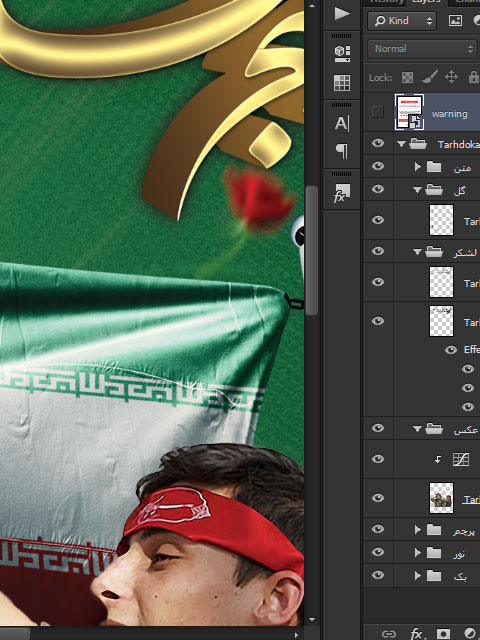Collapse the Tarhdoka group

pos(401,144)
